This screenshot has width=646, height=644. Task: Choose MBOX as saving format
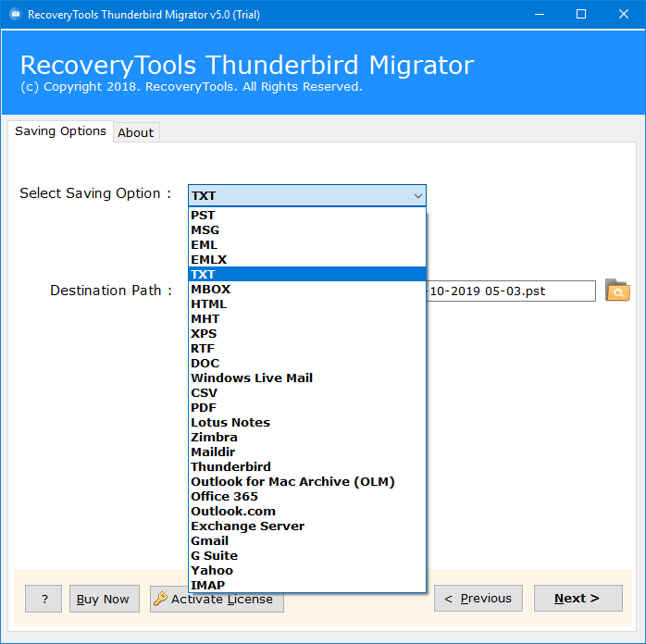(307, 289)
